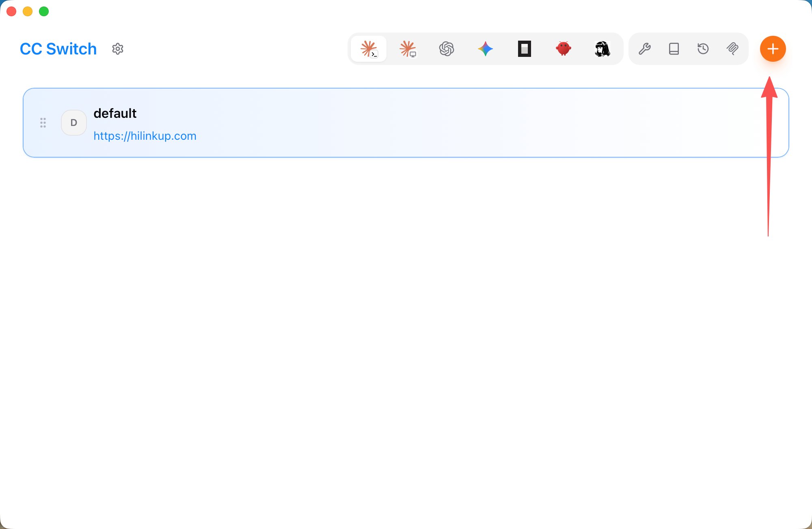This screenshot has width=812, height=529.
Task: Open the https://hilinkup.com link
Action: 145,136
